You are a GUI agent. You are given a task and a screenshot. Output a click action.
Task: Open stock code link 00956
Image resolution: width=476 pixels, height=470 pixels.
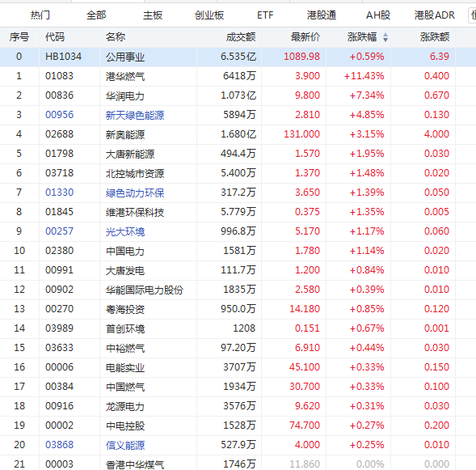coord(59,115)
